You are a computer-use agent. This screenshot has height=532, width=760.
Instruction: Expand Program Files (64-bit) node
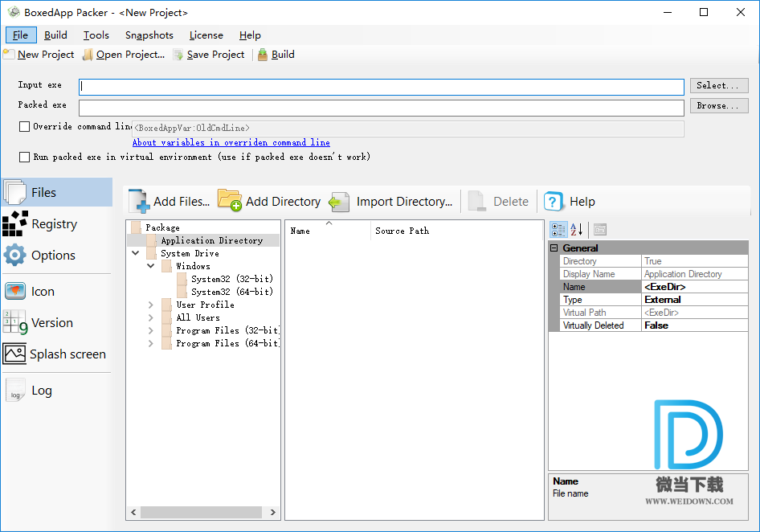[x=151, y=343]
